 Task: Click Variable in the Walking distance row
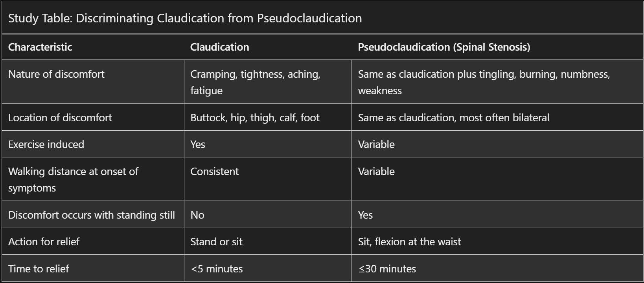[376, 172]
